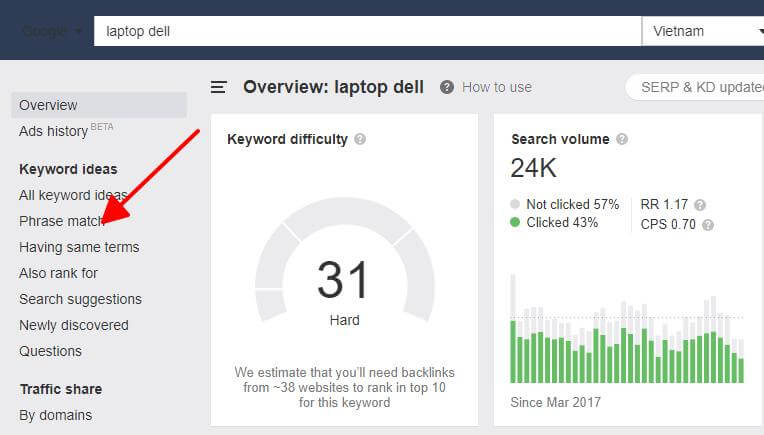Image resolution: width=764 pixels, height=435 pixels.
Task: Select Overview in the sidebar
Action: click(x=99, y=105)
